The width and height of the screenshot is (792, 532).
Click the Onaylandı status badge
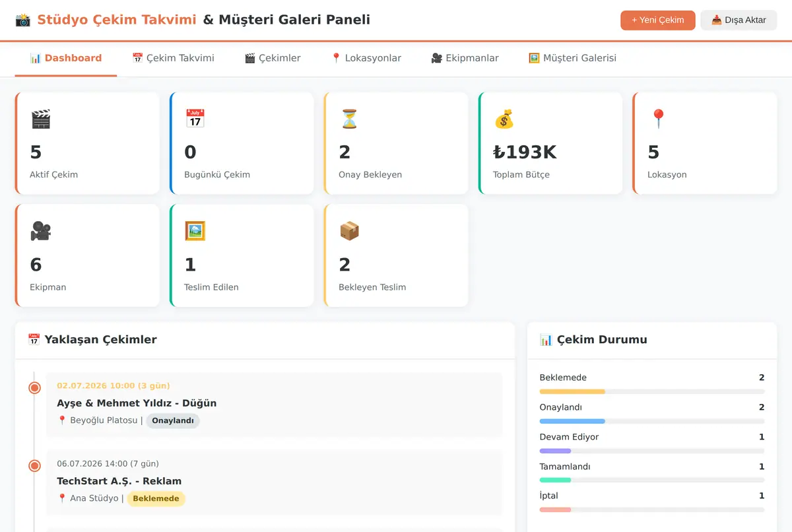tap(173, 420)
